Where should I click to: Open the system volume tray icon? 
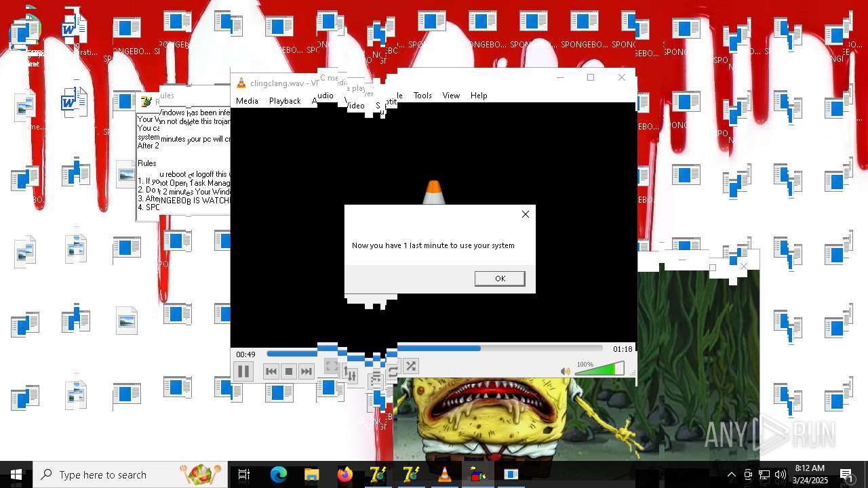781,474
